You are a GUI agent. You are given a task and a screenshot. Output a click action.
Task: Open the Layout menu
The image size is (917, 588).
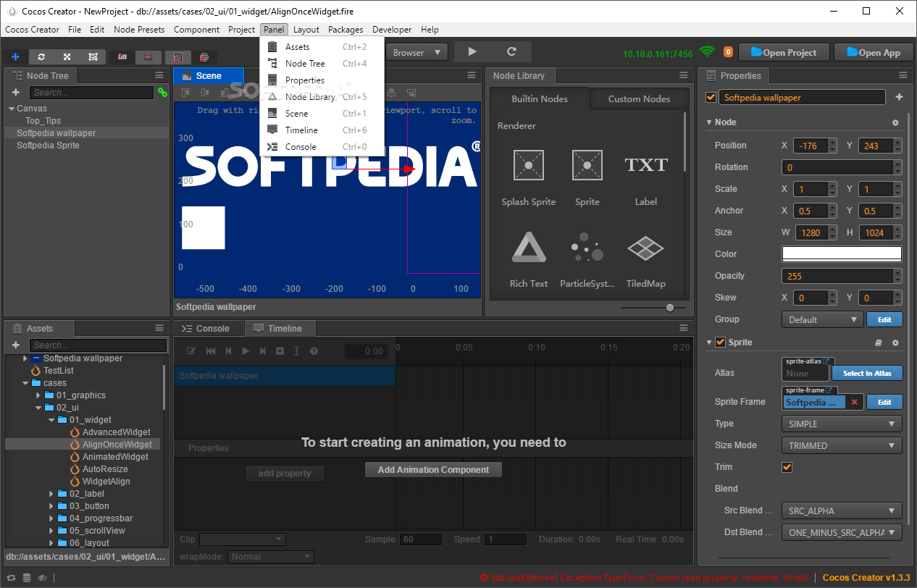[306, 30]
